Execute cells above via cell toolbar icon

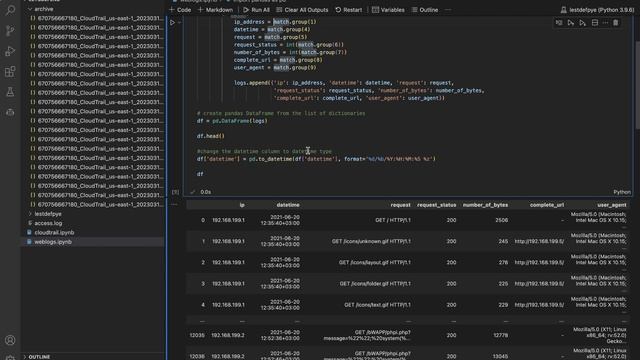tap(571, 23)
